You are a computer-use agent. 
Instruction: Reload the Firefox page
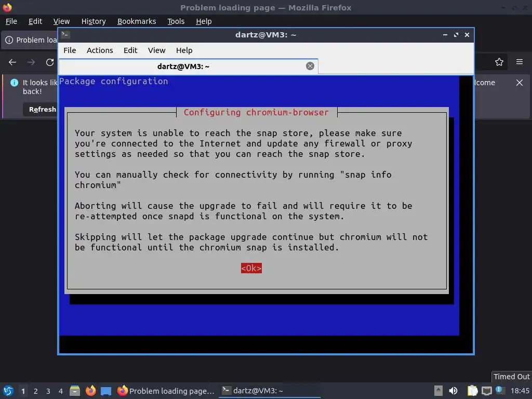[x=50, y=62]
